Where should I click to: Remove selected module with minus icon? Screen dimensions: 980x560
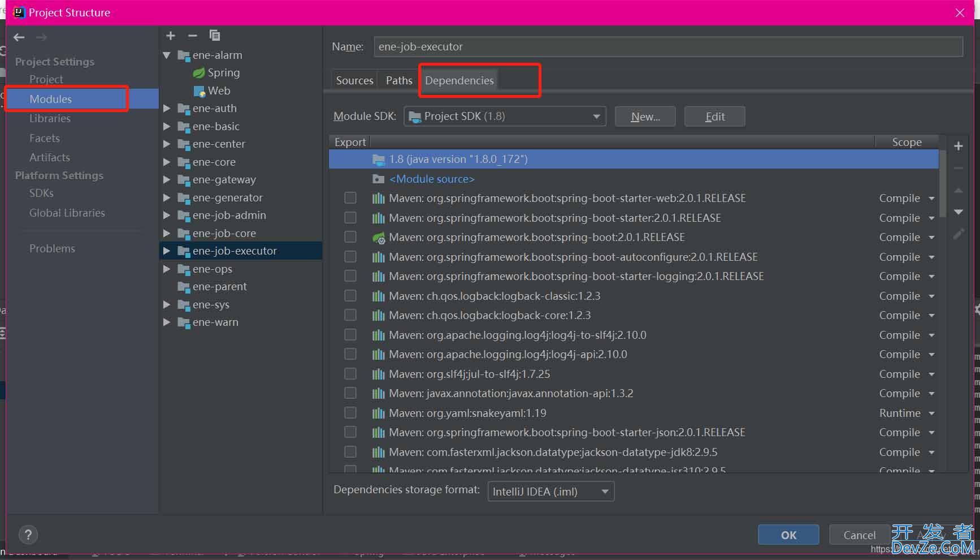click(193, 36)
